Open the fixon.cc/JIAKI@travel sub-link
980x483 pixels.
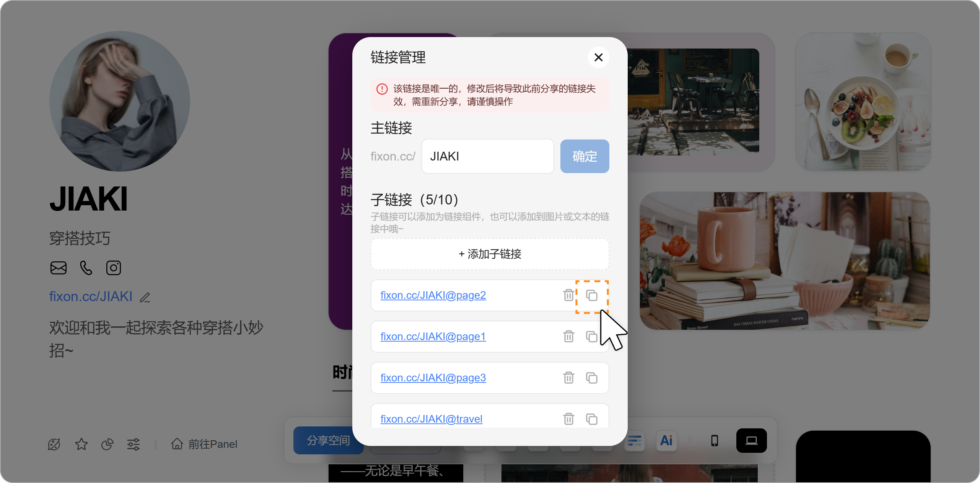(x=431, y=419)
